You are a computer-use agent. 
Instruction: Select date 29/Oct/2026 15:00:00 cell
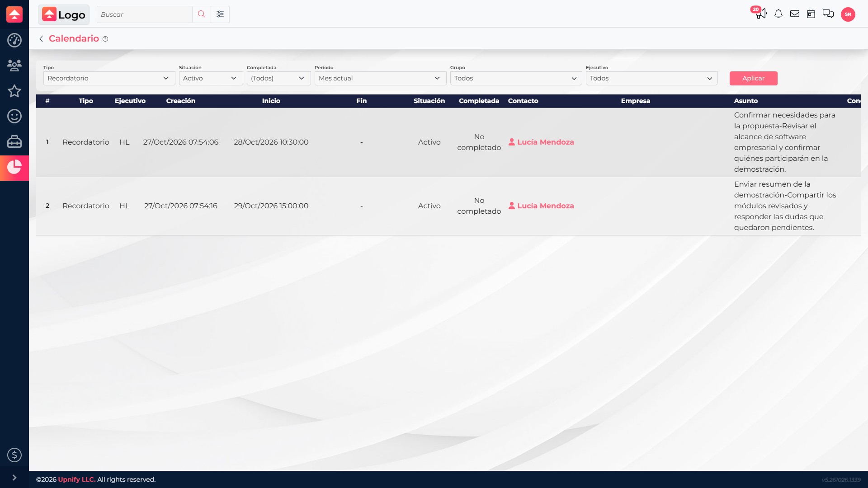coord(271,206)
